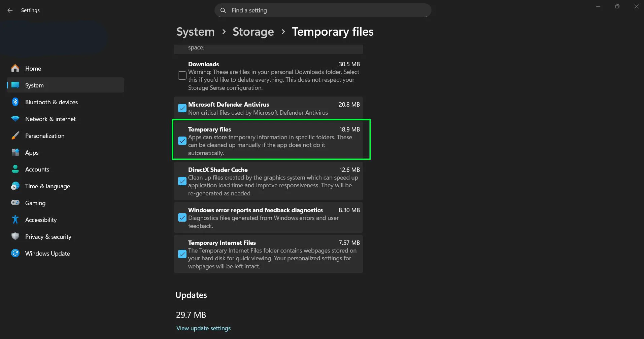Image resolution: width=644 pixels, height=339 pixels.
Task: Deselect DirectX Shader Cache cleanup
Action: pyautogui.click(x=182, y=181)
